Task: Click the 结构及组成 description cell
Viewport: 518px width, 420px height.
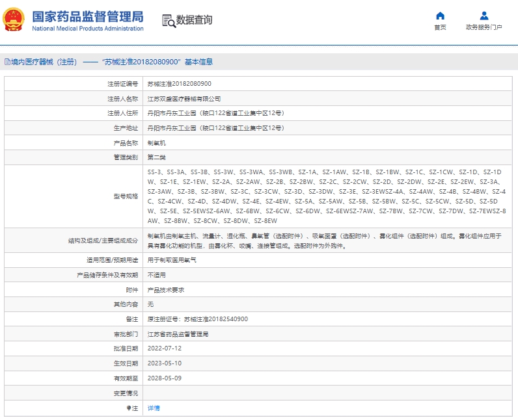Action: click(327, 241)
